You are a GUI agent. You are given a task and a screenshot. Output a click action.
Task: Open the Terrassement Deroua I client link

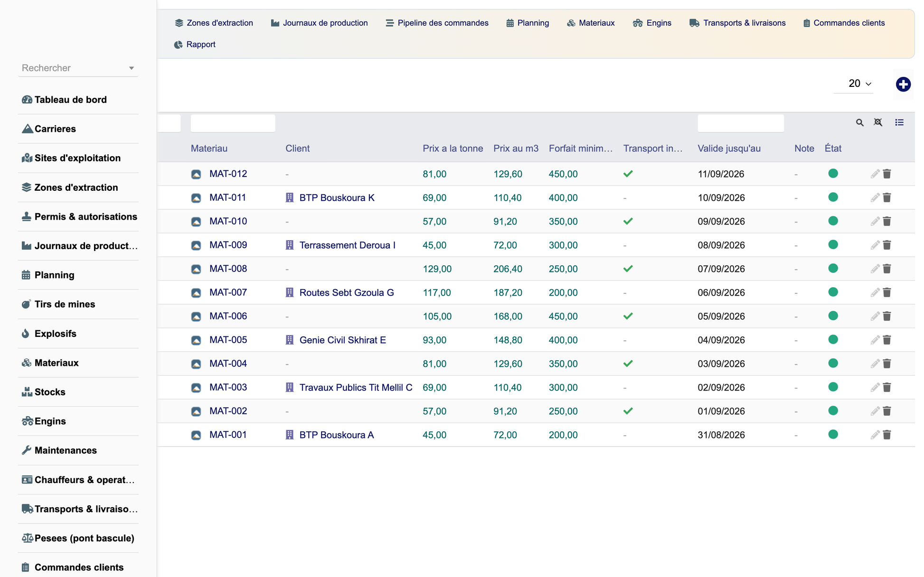(x=348, y=245)
